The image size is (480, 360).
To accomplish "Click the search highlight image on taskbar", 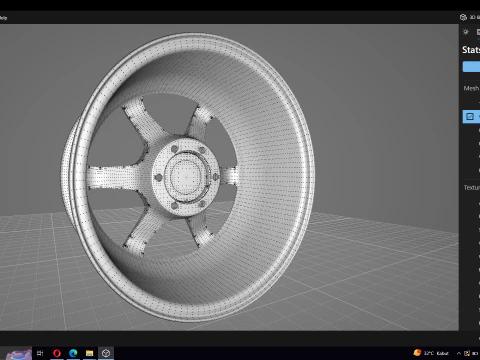I will click(x=19, y=354).
